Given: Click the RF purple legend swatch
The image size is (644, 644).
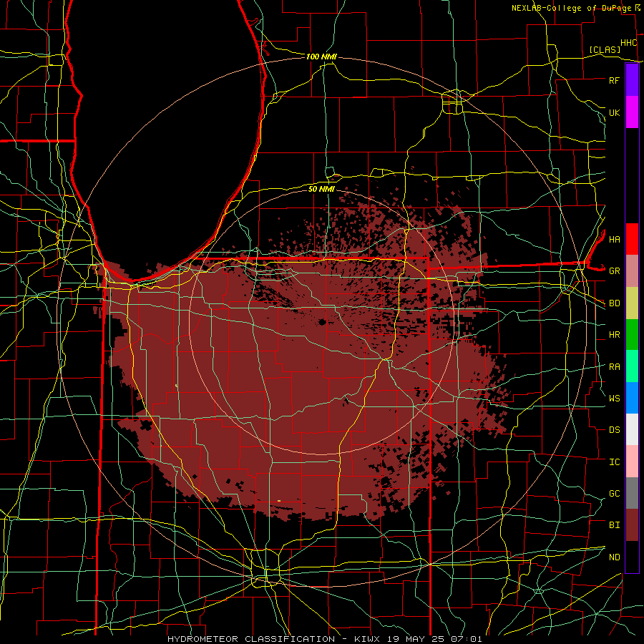Looking at the screenshot, I should [632, 80].
